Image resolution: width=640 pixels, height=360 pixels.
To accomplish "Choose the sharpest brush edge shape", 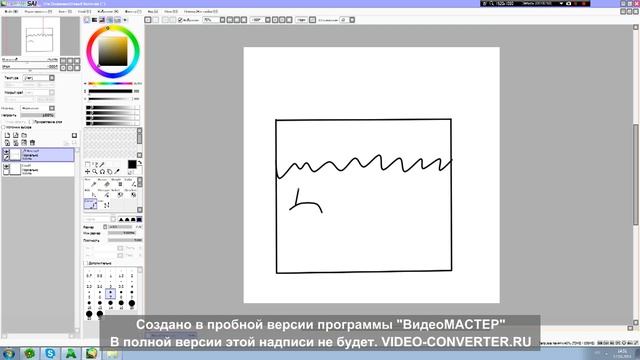I will click(121, 220).
